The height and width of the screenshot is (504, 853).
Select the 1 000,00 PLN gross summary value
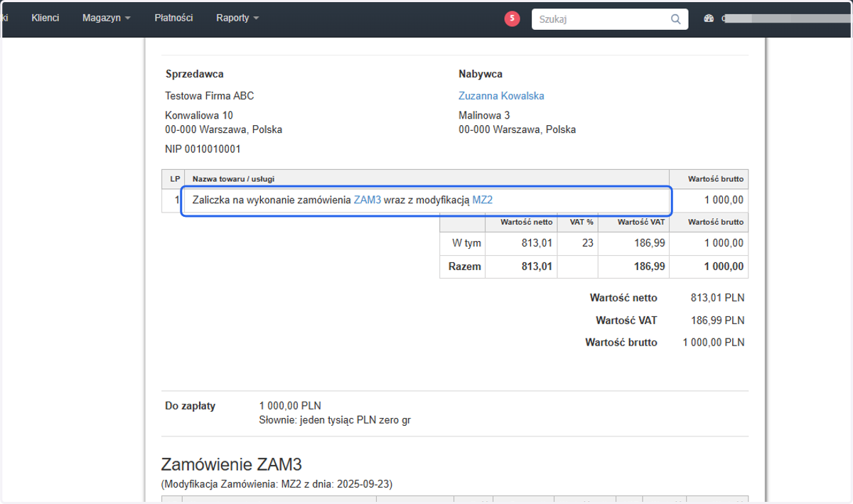click(x=714, y=342)
